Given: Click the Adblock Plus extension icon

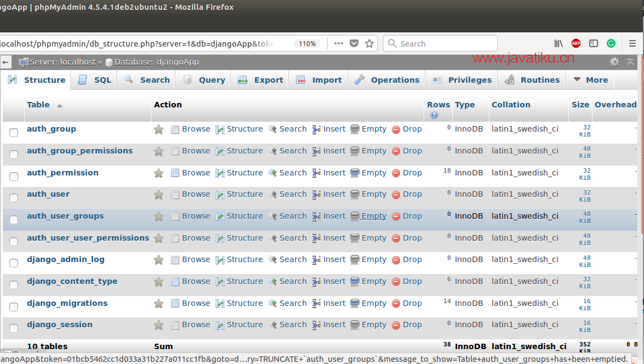Looking at the screenshot, I should point(576,43).
